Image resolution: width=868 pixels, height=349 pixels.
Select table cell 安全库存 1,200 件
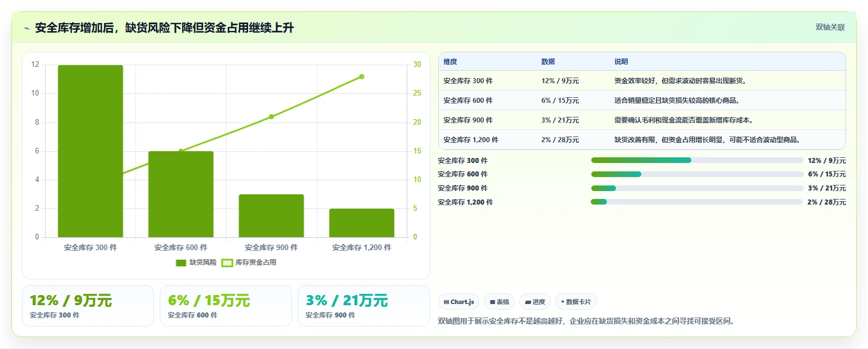pyautogui.click(x=471, y=140)
